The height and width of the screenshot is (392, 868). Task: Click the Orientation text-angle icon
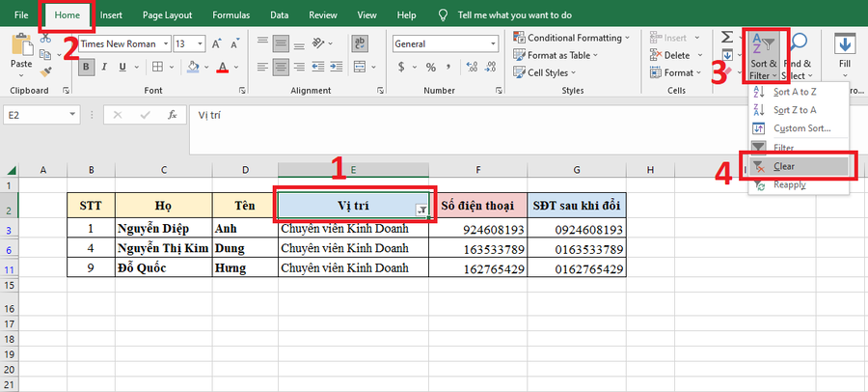click(318, 42)
